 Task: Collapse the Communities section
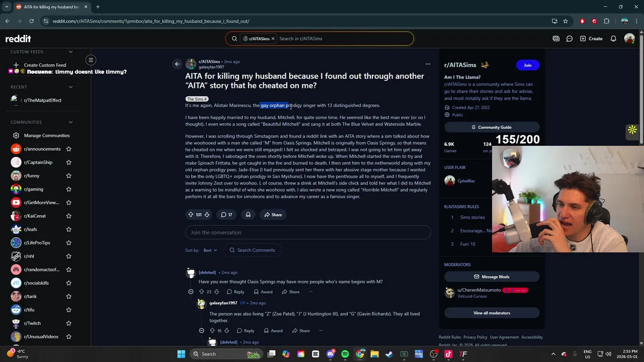pyautogui.click(x=70, y=122)
